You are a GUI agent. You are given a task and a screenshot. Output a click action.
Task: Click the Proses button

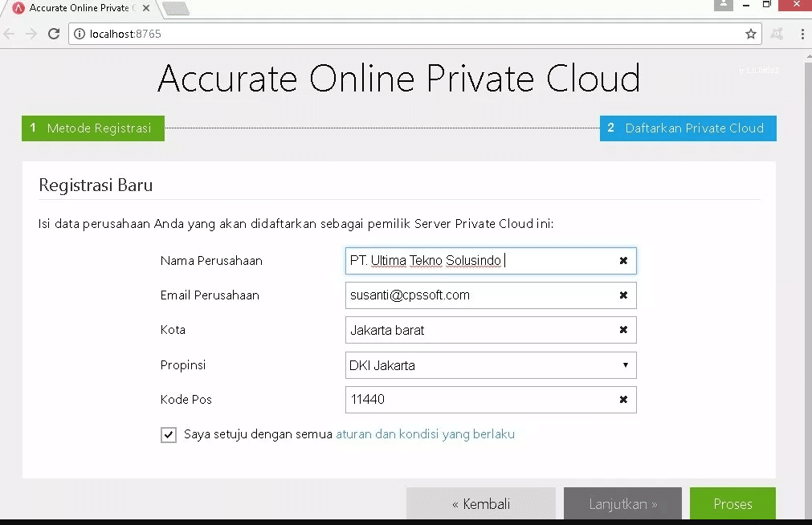[732, 503]
